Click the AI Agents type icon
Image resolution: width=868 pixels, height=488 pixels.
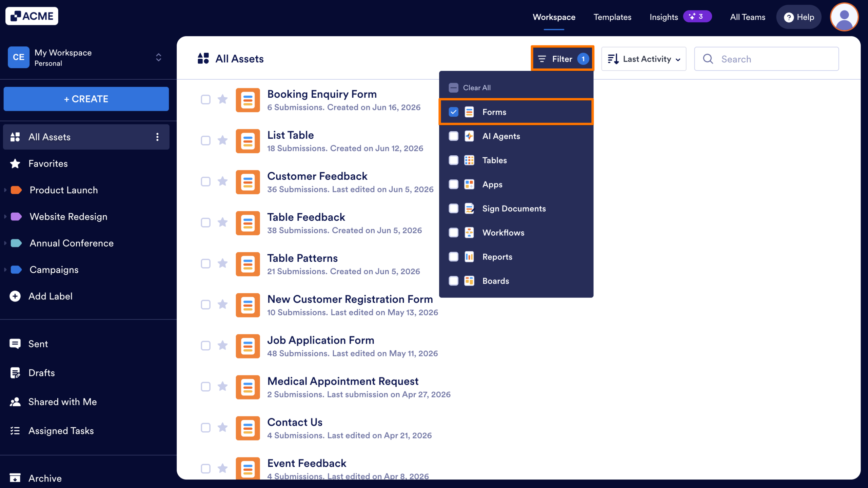[x=469, y=136]
